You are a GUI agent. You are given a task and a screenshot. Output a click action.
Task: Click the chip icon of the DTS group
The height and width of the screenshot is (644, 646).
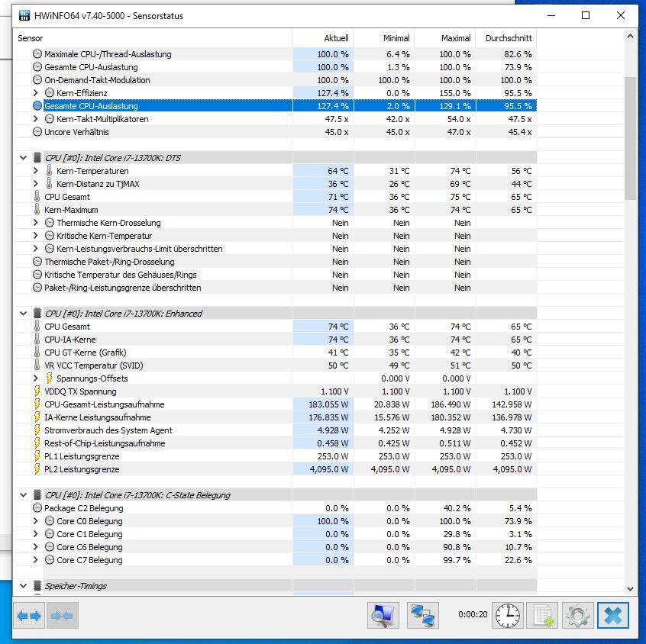(x=37, y=158)
